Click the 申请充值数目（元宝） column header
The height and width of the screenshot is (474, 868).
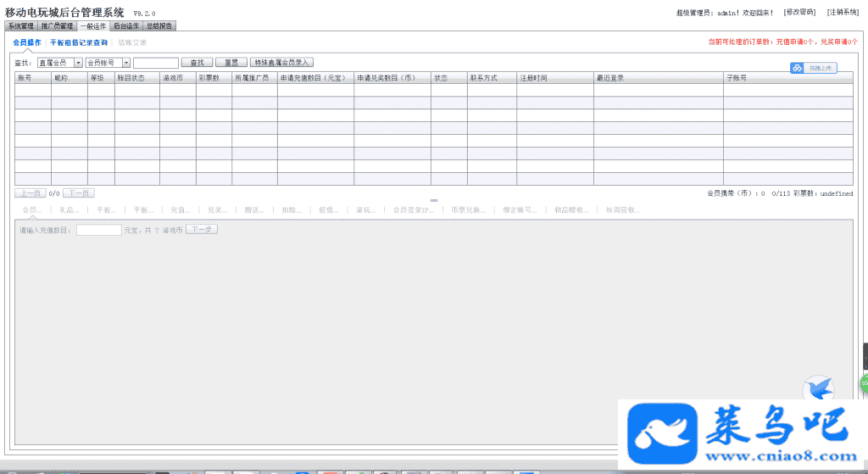315,78
